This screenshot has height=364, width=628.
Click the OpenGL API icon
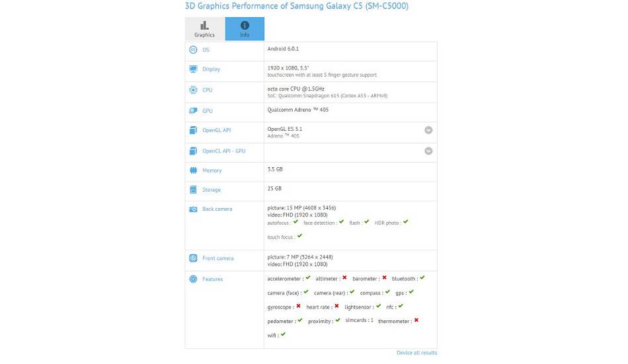pos(193,130)
